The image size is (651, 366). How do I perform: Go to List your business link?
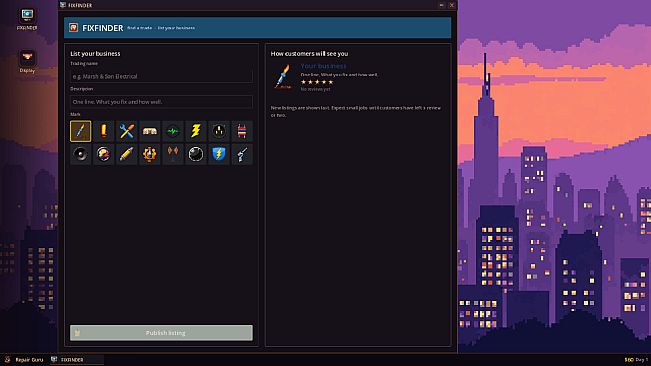pyautogui.click(x=176, y=28)
